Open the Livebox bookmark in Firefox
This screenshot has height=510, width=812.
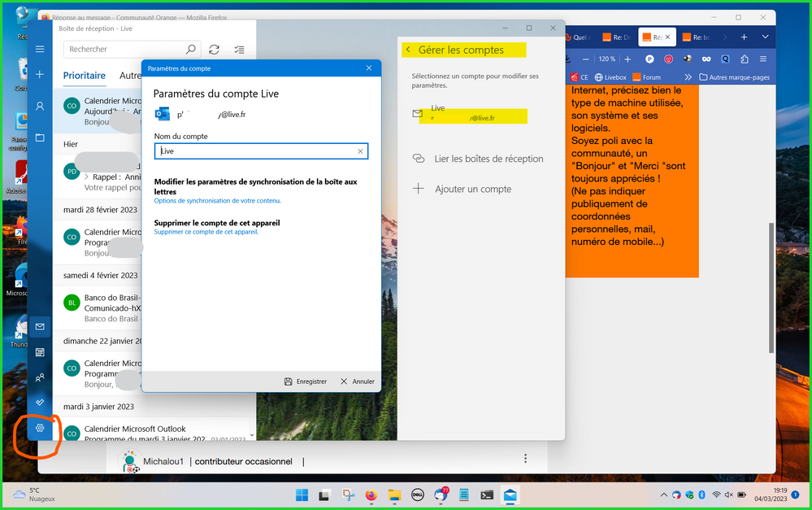click(x=610, y=77)
